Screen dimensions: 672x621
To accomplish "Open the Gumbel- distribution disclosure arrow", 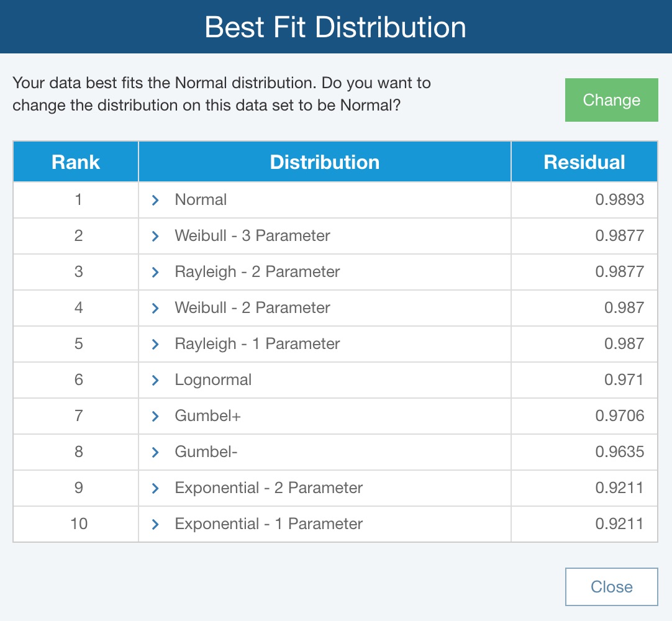I will (x=155, y=451).
